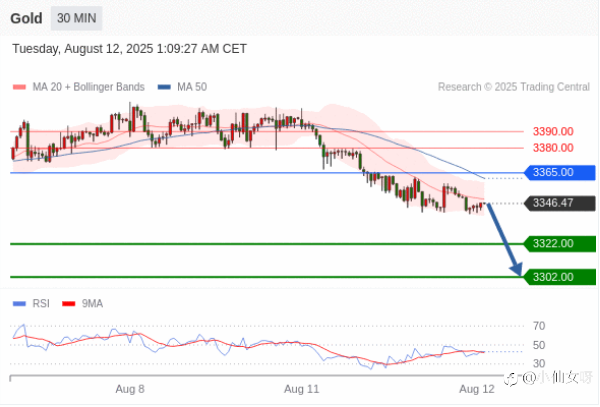Click the RSI 70 axis value
Viewport: 600px width, 407px height.
tap(539, 326)
